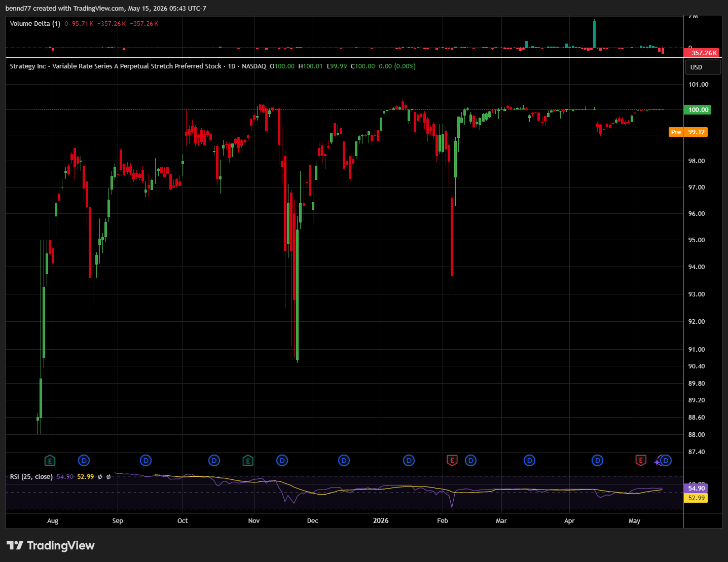Click the Apr label on the time axis
This screenshot has height=562, width=728.
[569, 521]
